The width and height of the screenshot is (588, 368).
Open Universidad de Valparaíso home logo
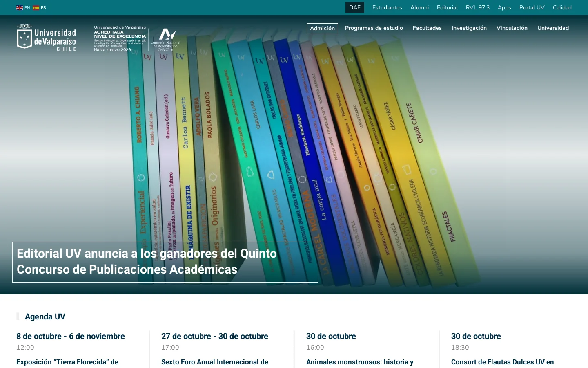46,38
